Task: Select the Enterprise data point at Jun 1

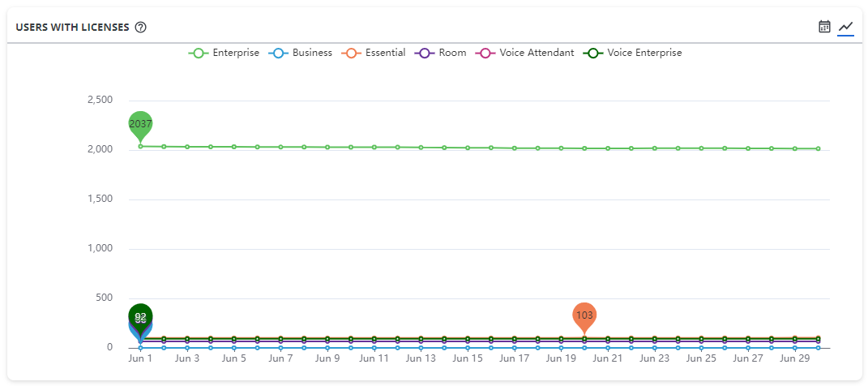Action: (x=140, y=146)
